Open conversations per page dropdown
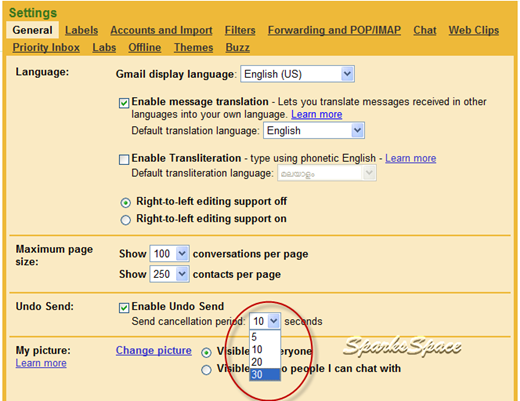The image size is (520, 401). [170, 254]
